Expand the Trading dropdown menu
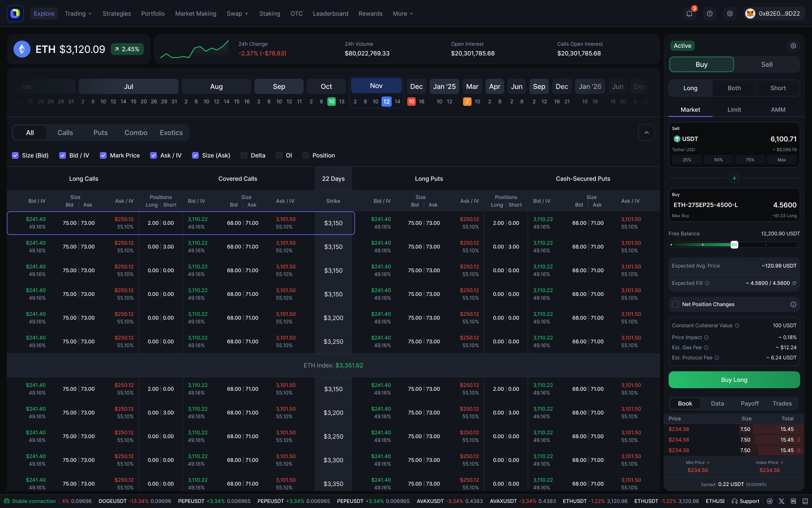The width and height of the screenshot is (812, 508). tap(78, 14)
